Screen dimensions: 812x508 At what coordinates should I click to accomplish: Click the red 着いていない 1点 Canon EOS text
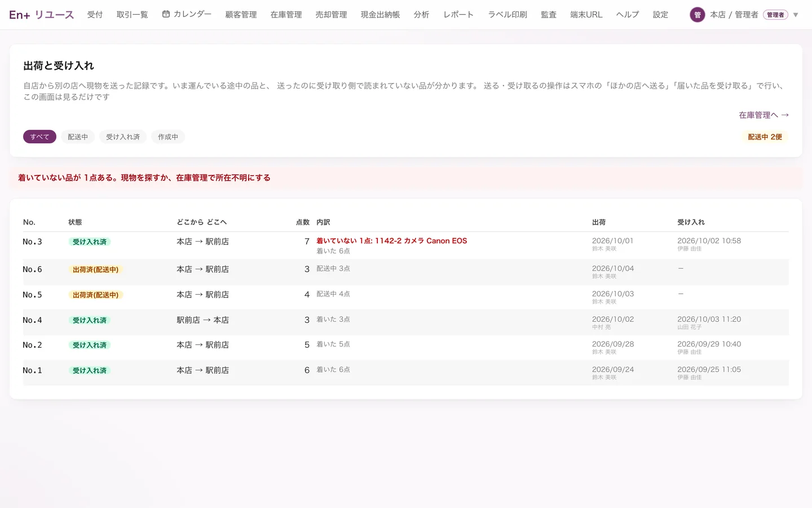391,240
